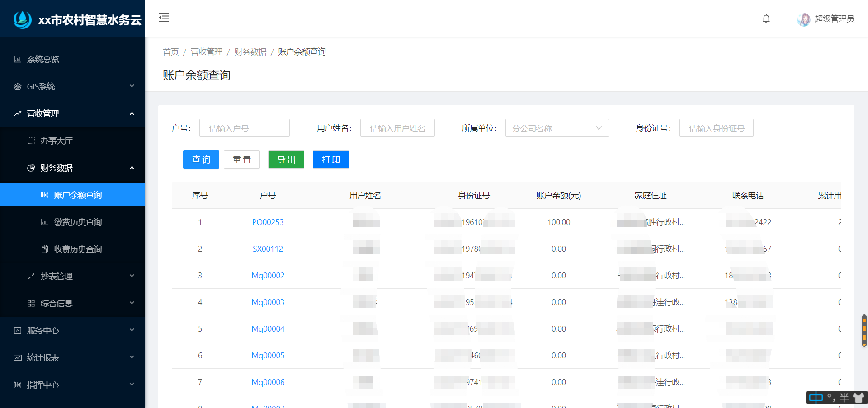Open account Mq00004 link
Image resolution: width=868 pixels, height=408 pixels.
pyautogui.click(x=268, y=328)
